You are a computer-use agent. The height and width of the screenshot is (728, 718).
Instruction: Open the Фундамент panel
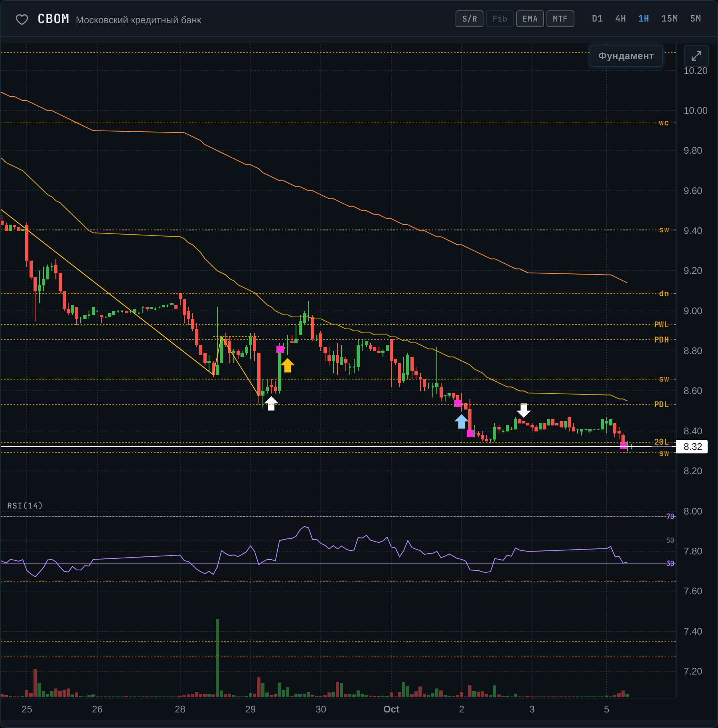[626, 56]
